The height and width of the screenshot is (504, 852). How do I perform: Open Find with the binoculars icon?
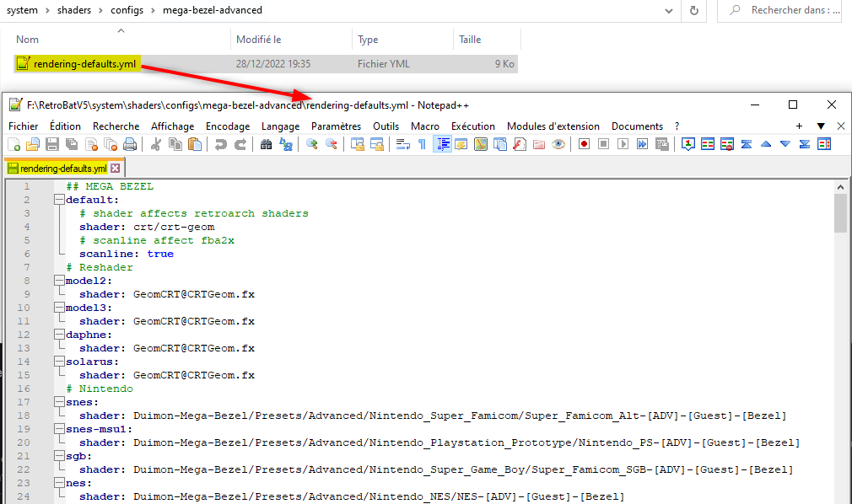[267, 144]
